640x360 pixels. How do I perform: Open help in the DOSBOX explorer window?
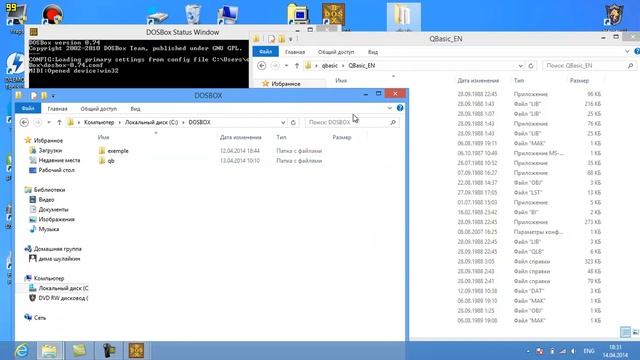400,108
